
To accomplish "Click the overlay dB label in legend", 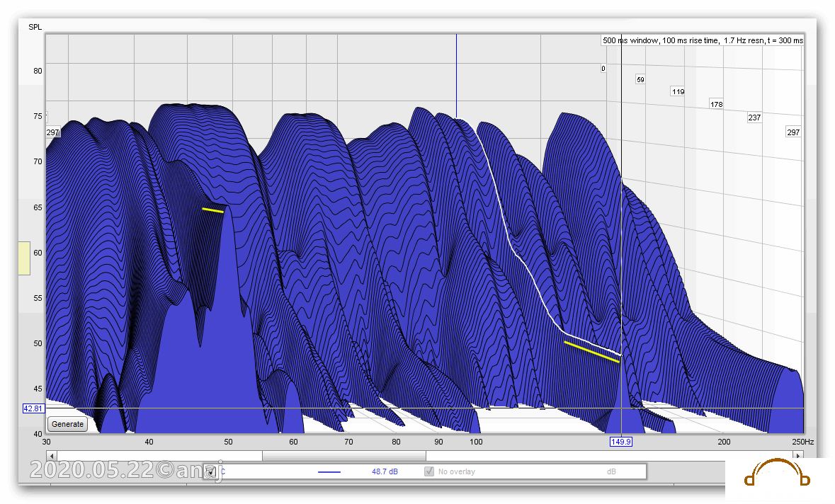I will pyautogui.click(x=610, y=471).
